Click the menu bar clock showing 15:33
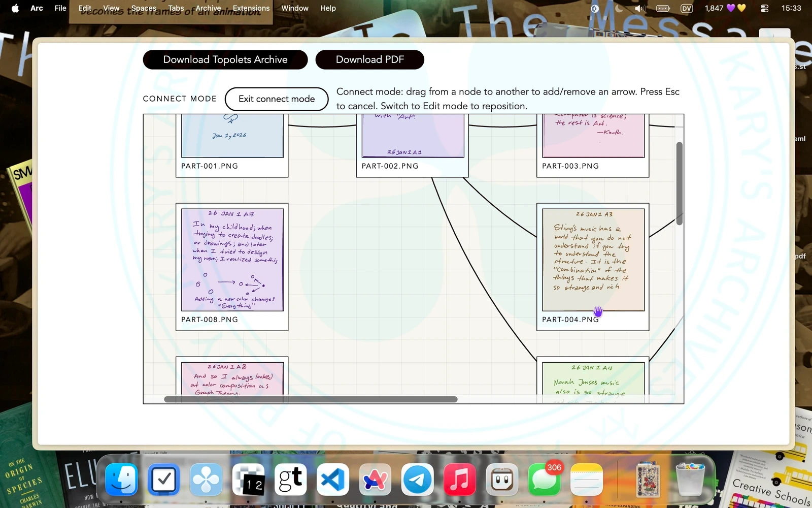The width and height of the screenshot is (812, 508). tap(791, 8)
